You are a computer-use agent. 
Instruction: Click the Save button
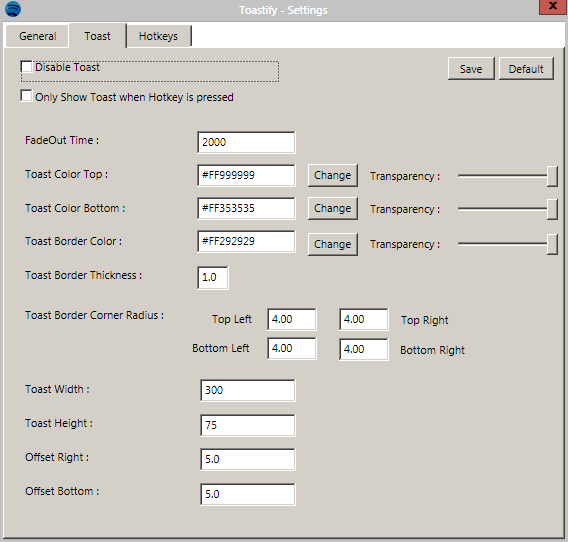pyautogui.click(x=471, y=68)
